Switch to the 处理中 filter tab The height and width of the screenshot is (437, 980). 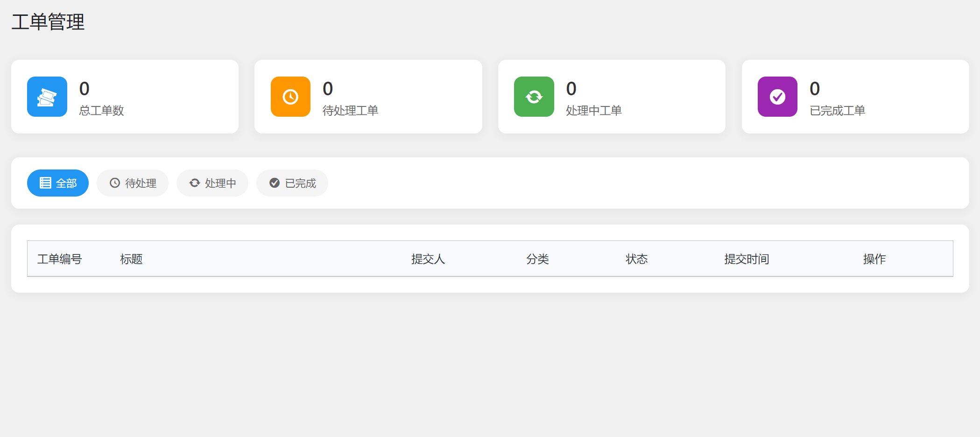(212, 183)
